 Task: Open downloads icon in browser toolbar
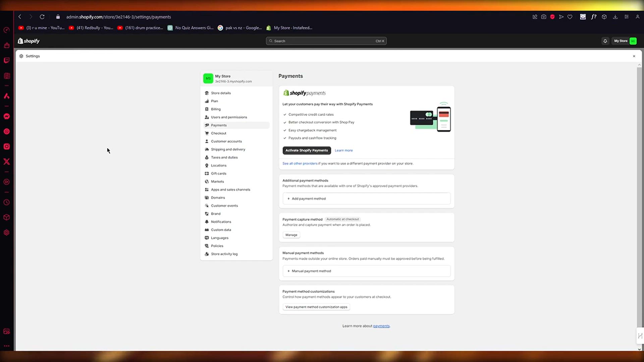point(615,17)
